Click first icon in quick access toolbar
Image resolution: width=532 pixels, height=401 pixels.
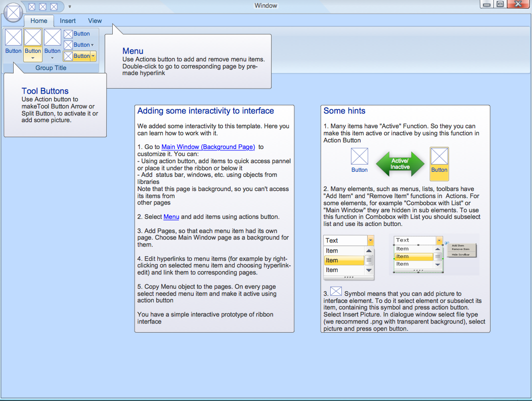click(x=32, y=7)
